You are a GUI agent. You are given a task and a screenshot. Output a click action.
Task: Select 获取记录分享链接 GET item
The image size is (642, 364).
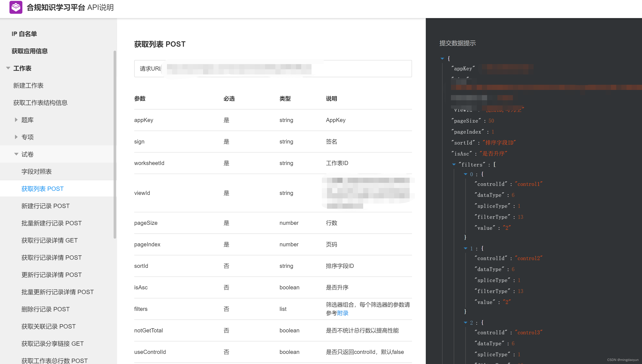tap(52, 344)
